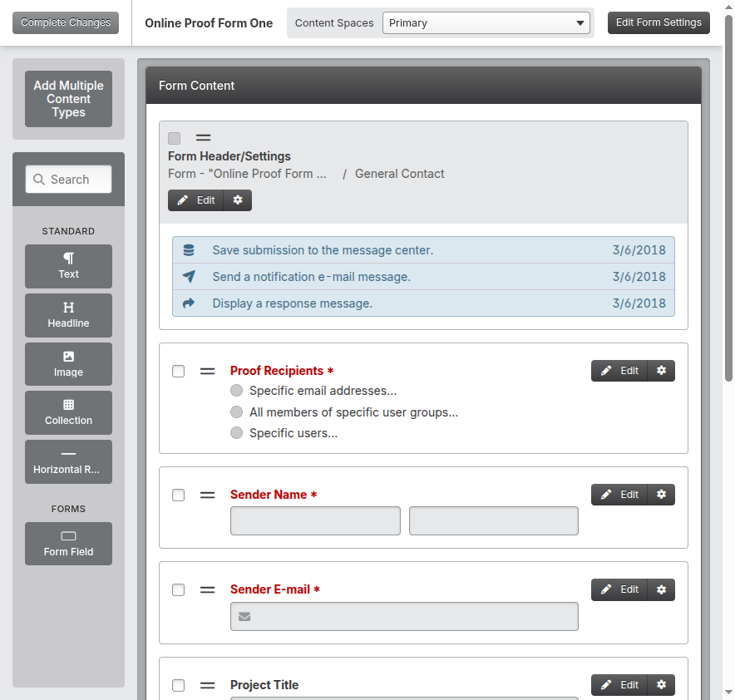Edit the Project Title field
Viewport: 735px width, 700px height.
[619, 685]
